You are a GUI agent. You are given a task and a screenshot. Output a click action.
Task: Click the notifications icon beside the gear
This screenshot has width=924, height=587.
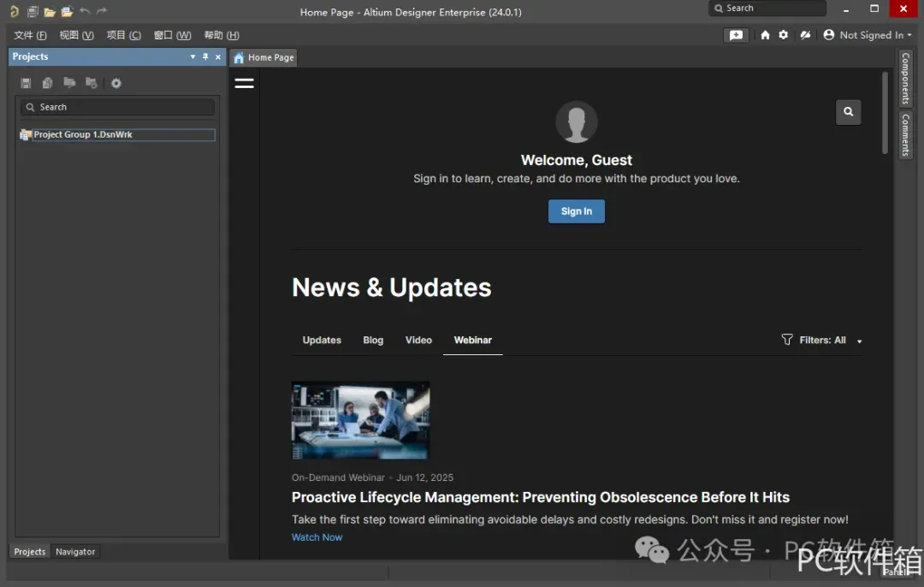(x=805, y=35)
